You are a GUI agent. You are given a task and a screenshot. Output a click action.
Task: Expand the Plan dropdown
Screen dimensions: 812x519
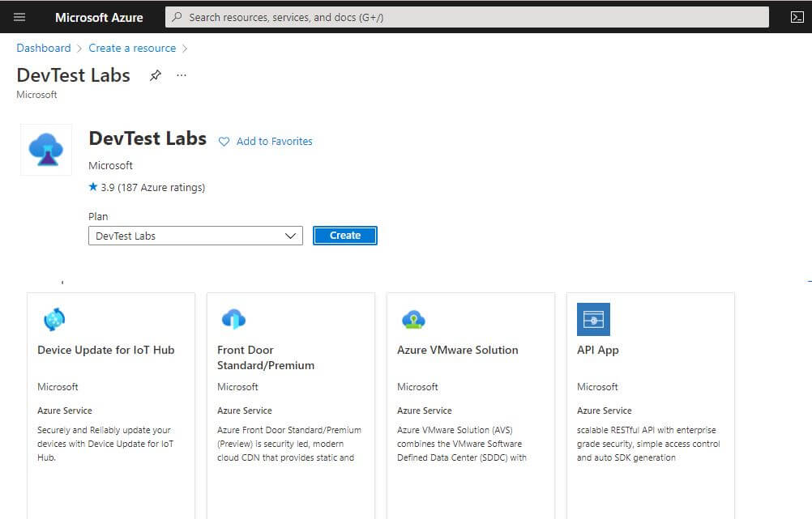pos(195,236)
